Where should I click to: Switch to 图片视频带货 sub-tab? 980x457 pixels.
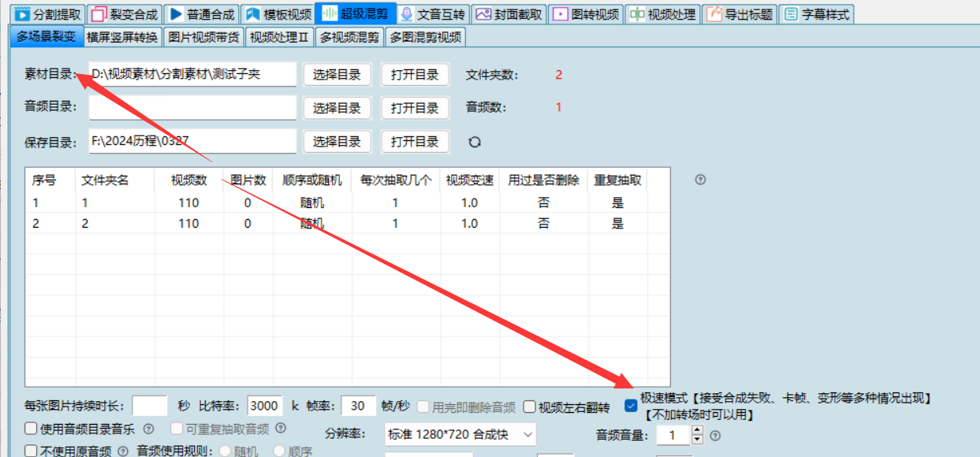coord(204,36)
